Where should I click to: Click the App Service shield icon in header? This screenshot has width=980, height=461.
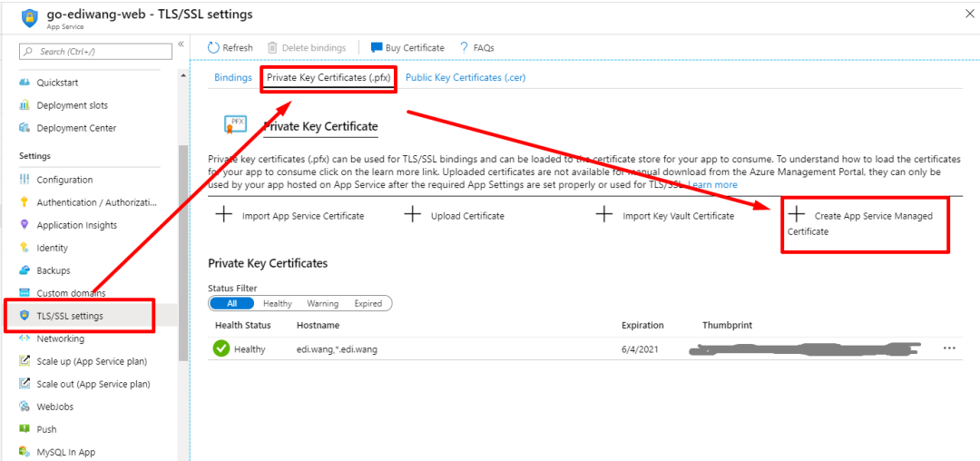[x=29, y=17]
